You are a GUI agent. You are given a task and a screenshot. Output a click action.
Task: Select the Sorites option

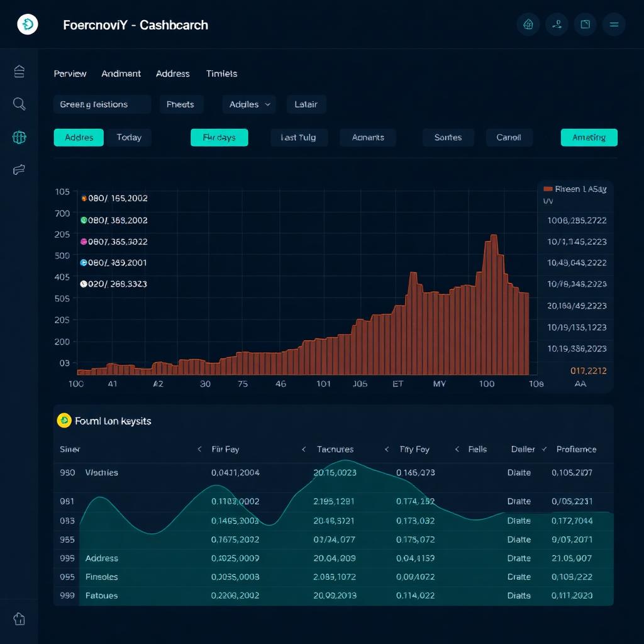coord(448,138)
